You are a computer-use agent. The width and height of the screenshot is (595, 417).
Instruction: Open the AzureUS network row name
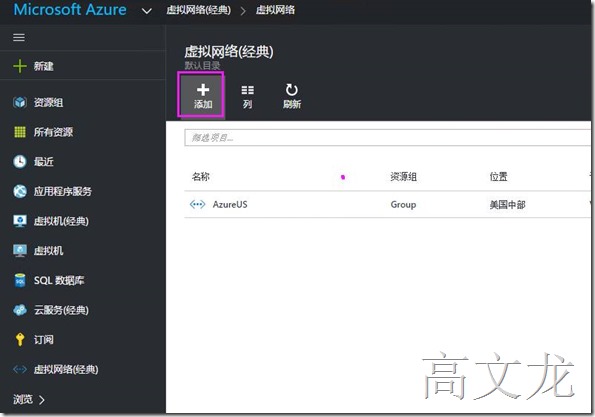[230, 205]
